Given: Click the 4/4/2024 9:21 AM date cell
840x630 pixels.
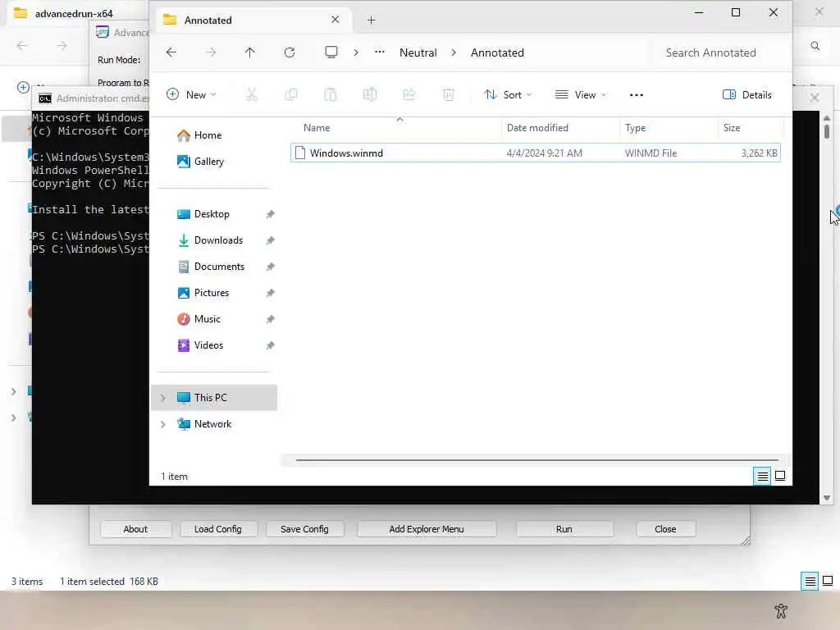Looking at the screenshot, I should tap(545, 153).
